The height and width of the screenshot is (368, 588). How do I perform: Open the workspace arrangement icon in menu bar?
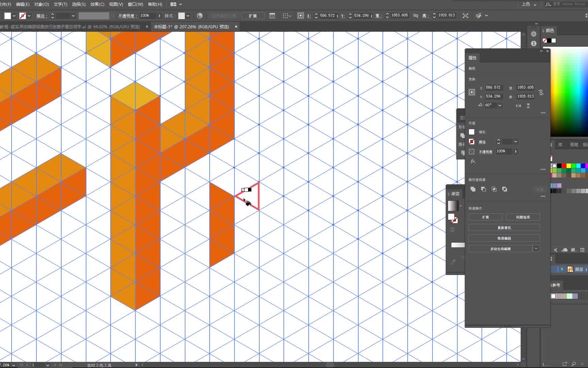174,4
